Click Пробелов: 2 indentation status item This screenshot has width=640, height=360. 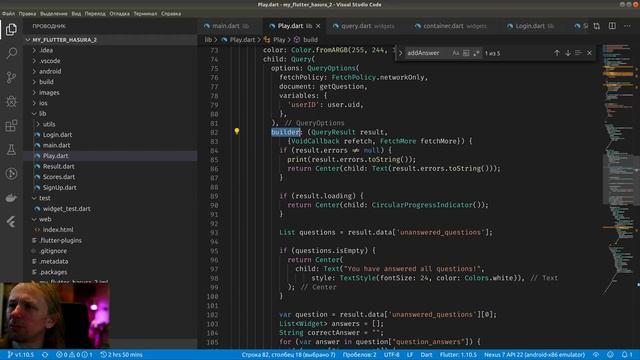[359, 355]
